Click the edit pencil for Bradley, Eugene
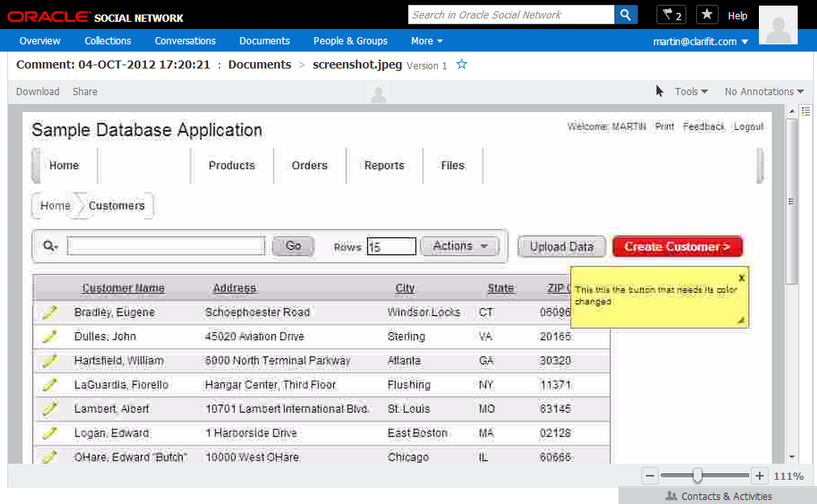 tap(50, 312)
